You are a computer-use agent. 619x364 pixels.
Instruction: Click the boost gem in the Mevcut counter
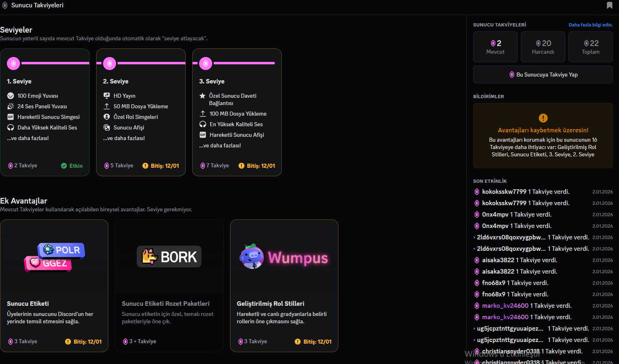[x=493, y=43]
